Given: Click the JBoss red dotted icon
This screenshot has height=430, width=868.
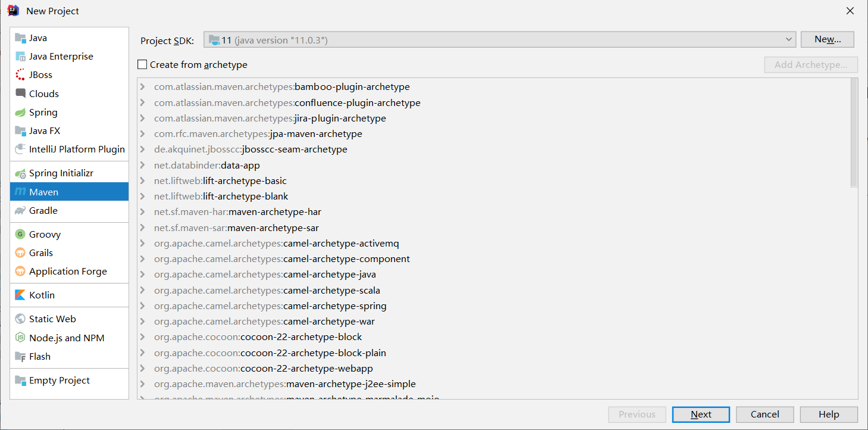Looking at the screenshot, I should coord(20,75).
